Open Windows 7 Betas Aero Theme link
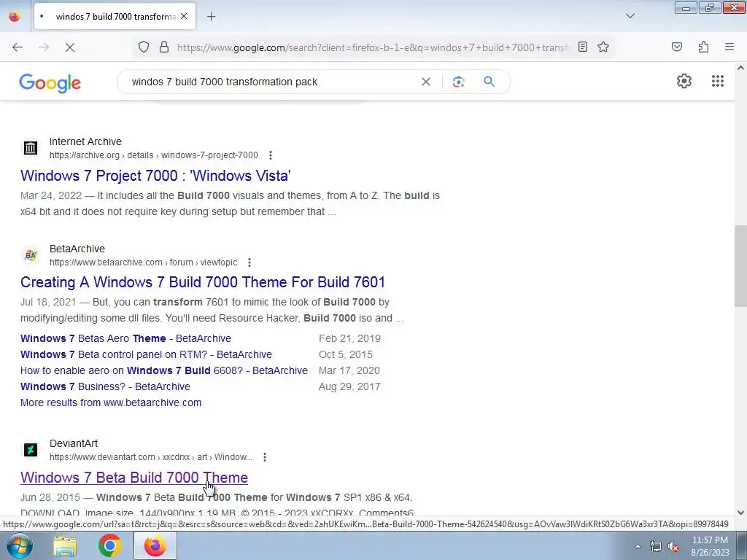747x560 pixels. point(125,338)
